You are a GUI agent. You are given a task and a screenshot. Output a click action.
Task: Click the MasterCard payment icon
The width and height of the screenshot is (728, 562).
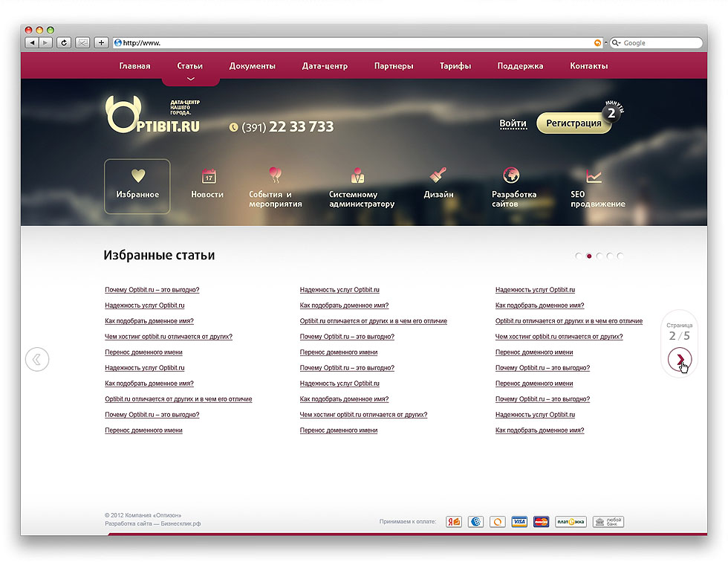[541, 522]
